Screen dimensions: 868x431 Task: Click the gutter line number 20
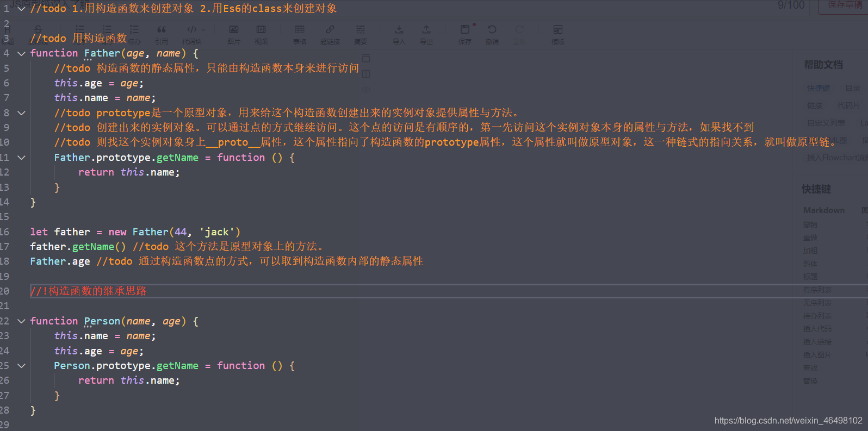click(x=5, y=291)
